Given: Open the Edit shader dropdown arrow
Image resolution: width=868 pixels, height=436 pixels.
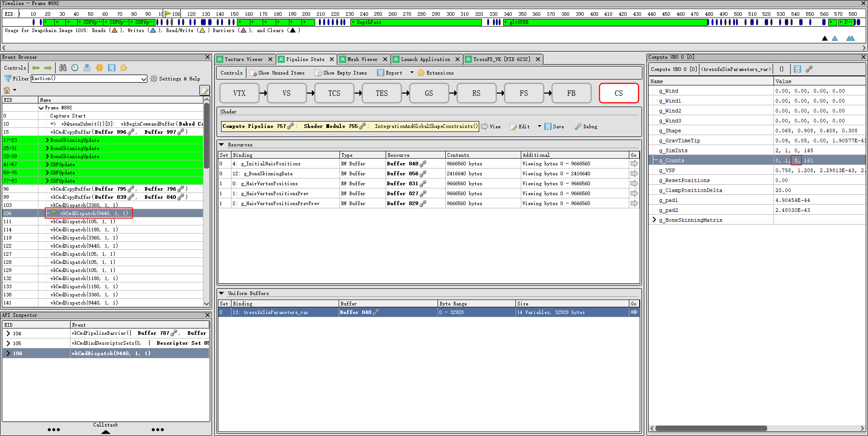Looking at the screenshot, I should (x=539, y=126).
